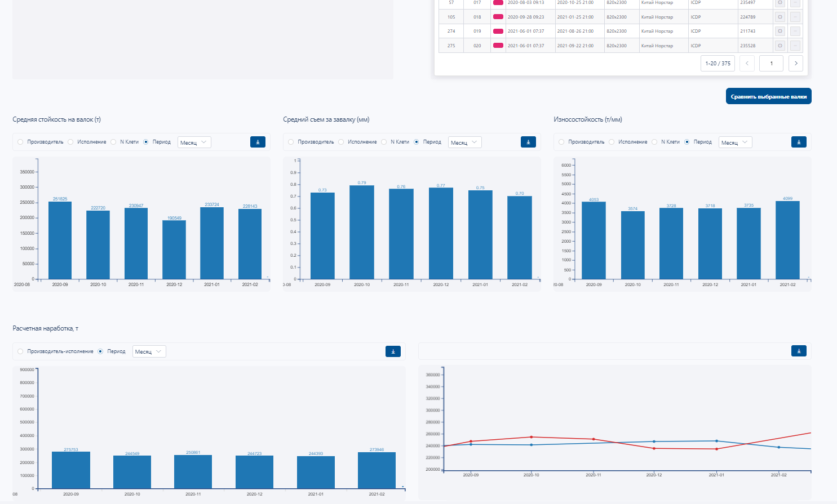This screenshot has height=504, width=837.
Task: Select Исполнение for Средний съем chart
Action: click(x=341, y=142)
